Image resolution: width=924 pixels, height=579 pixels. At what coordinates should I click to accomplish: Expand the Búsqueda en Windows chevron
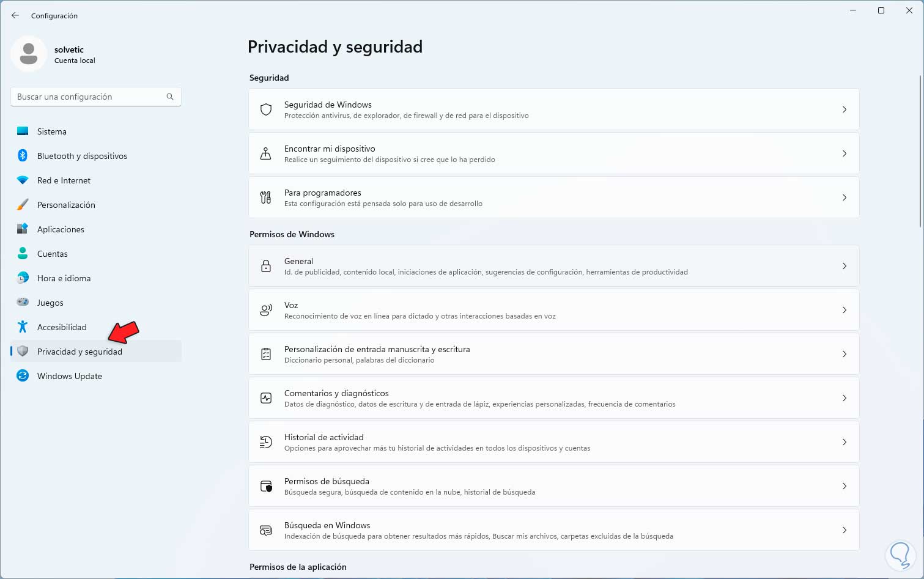point(844,530)
